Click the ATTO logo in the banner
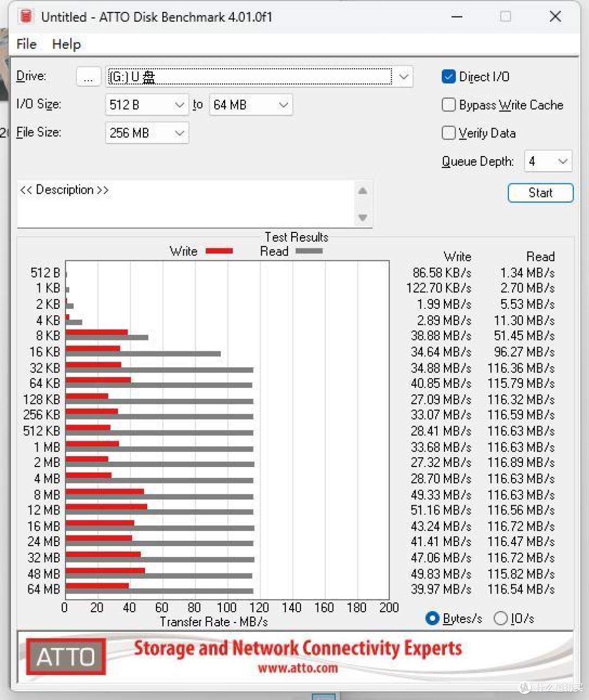The image size is (589, 700). pos(66,657)
